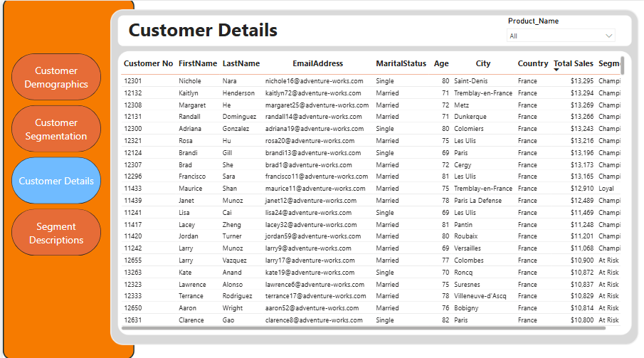Click email kate19@adventure-works.com

click(x=310, y=273)
